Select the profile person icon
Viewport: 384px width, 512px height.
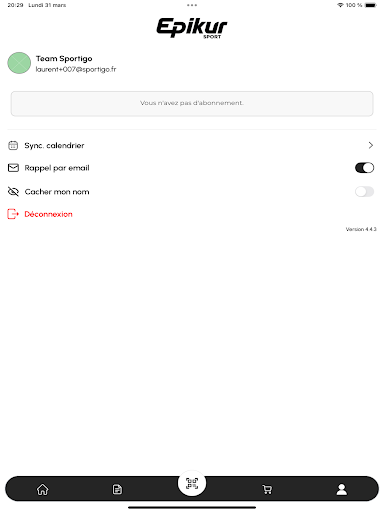point(342,489)
